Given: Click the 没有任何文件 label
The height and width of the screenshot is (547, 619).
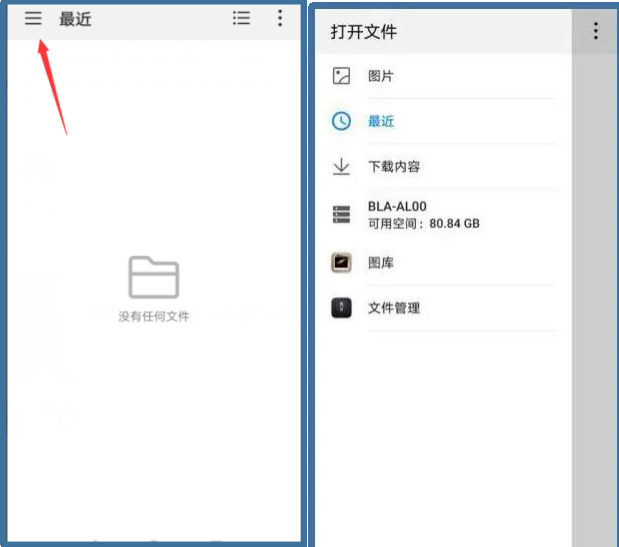Looking at the screenshot, I should [x=154, y=316].
